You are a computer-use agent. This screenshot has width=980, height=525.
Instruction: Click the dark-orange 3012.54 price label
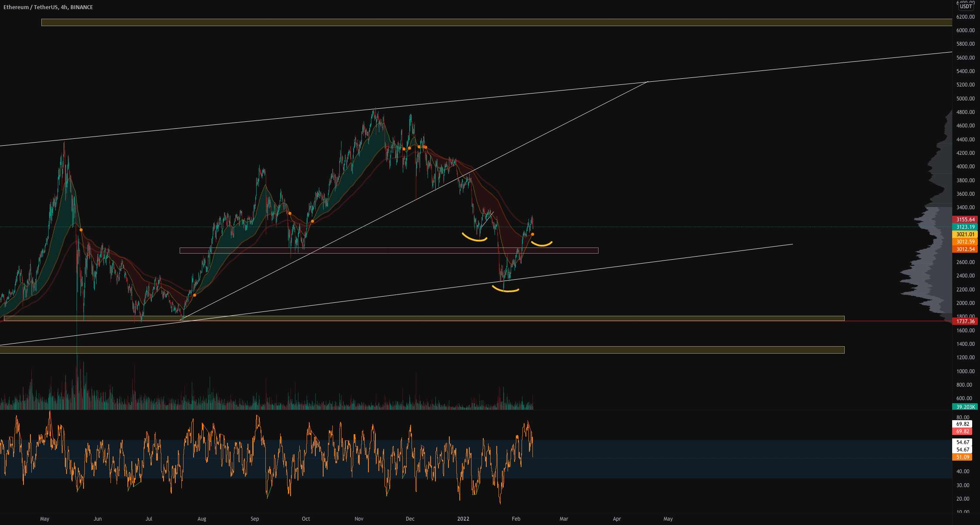click(x=965, y=249)
